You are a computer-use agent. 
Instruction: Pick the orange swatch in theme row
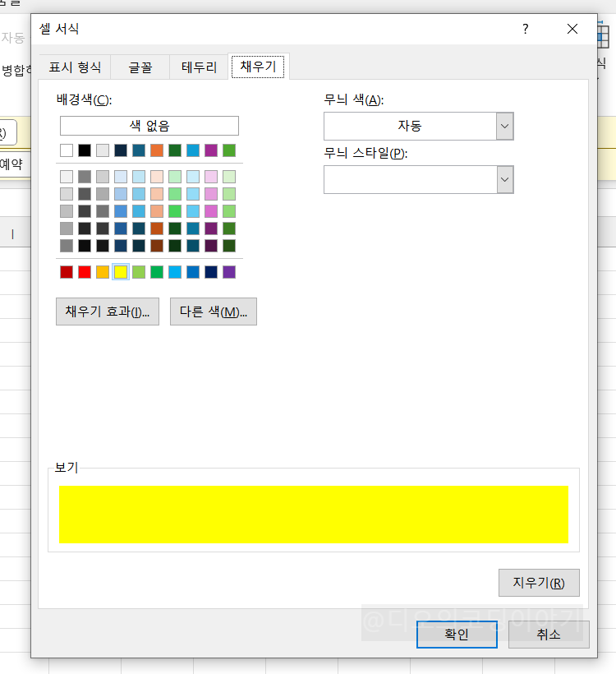point(157,150)
